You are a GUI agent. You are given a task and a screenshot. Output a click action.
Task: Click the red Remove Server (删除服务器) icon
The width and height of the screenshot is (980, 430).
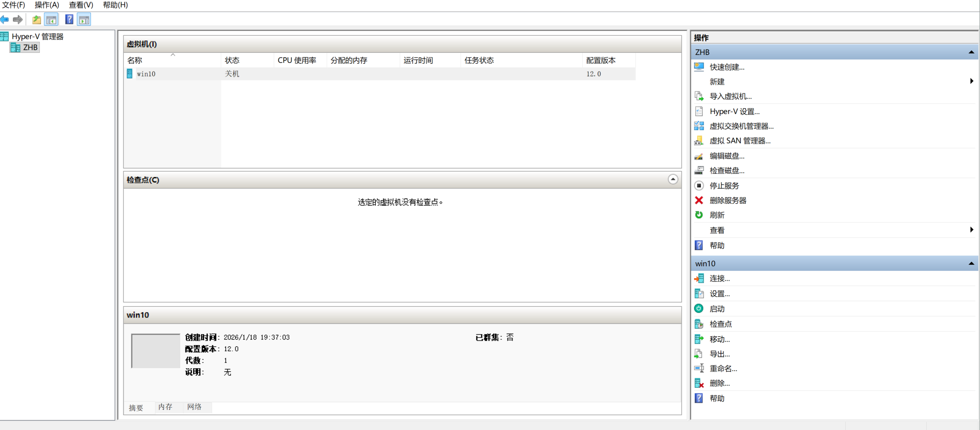[x=699, y=200]
